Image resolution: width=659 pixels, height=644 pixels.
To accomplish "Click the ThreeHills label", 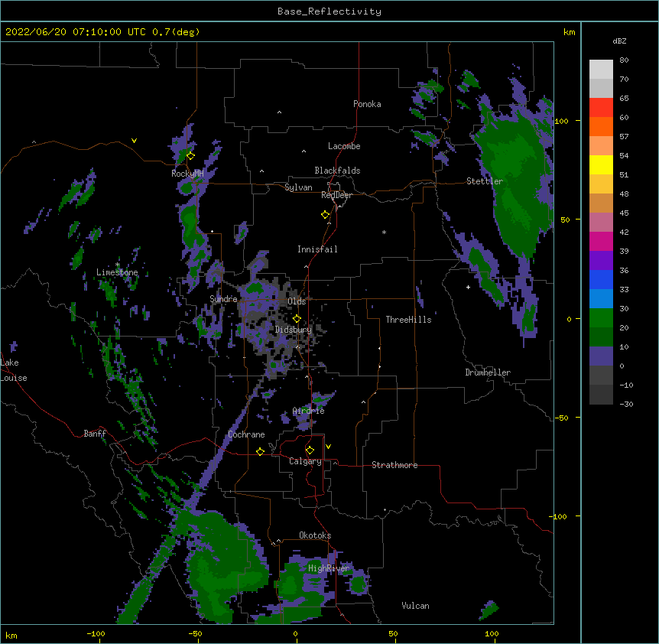I will click(408, 320).
